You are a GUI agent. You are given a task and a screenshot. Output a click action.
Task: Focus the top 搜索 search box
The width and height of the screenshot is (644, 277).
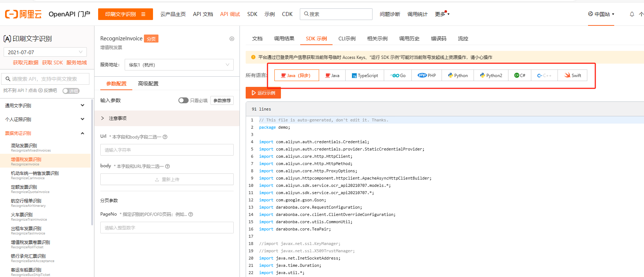pos(336,14)
